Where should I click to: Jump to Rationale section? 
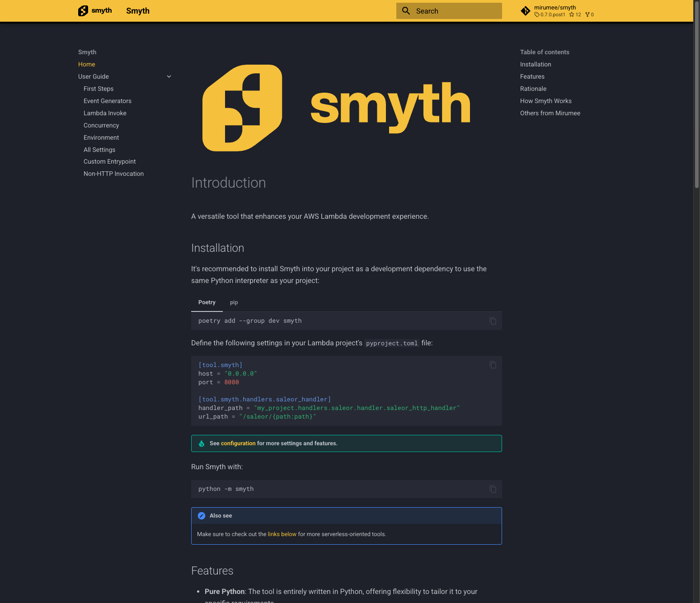[x=533, y=89]
